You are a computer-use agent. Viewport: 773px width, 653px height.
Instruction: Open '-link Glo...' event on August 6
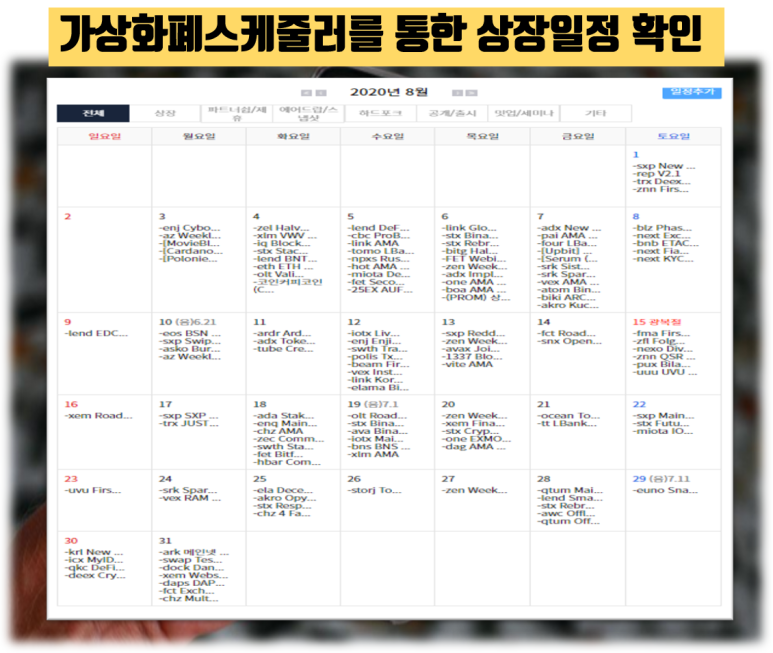pyautogui.click(x=469, y=228)
